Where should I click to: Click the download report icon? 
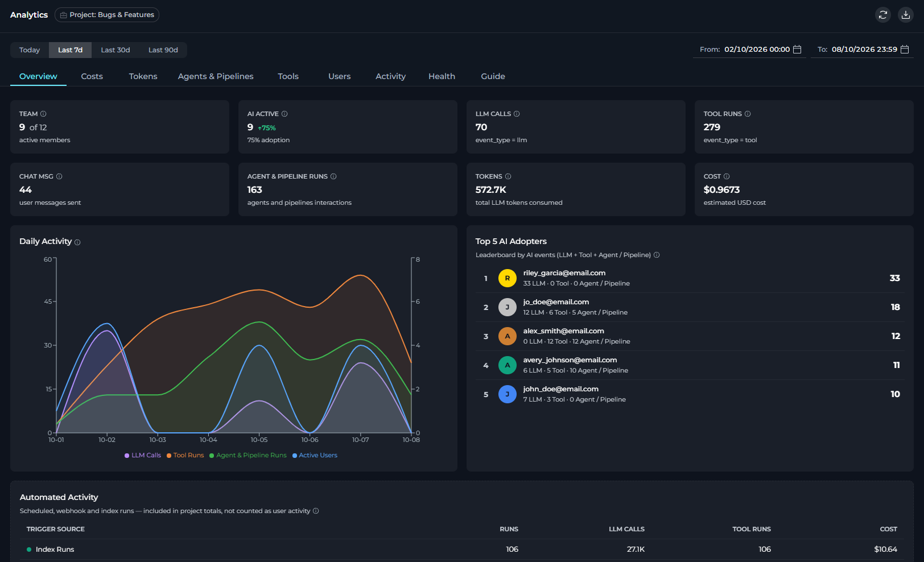906,15
